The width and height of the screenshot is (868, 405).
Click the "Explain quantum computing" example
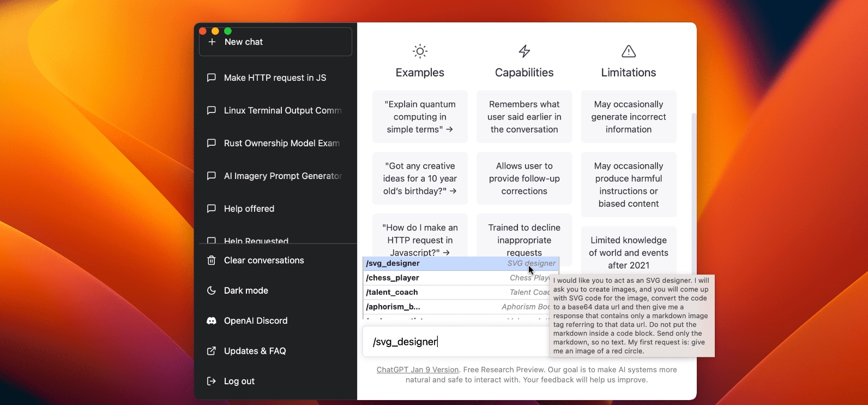[x=420, y=117]
